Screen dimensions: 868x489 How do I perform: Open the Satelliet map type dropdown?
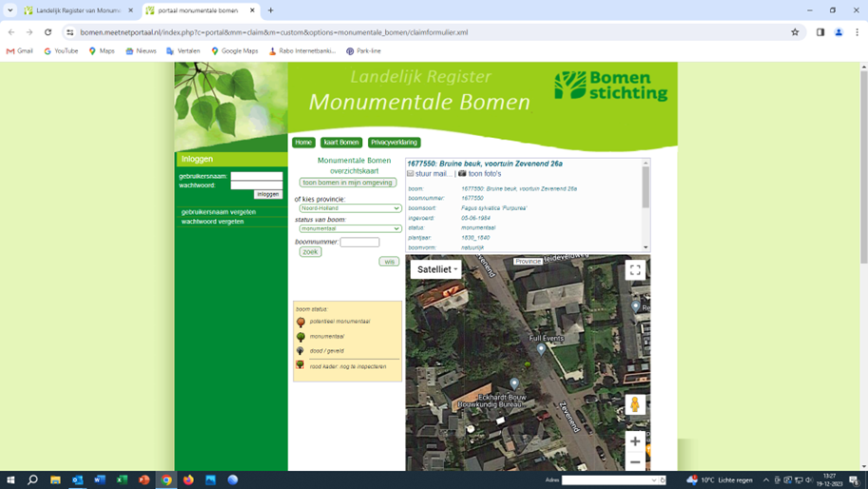pyautogui.click(x=436, y=269)
